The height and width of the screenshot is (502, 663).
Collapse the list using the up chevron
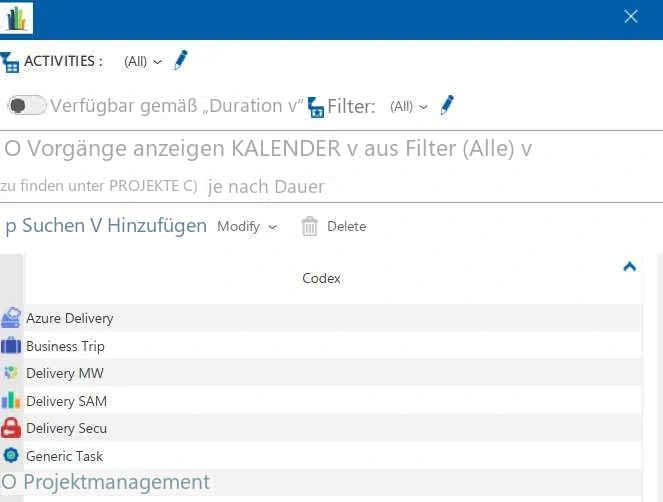630,266
